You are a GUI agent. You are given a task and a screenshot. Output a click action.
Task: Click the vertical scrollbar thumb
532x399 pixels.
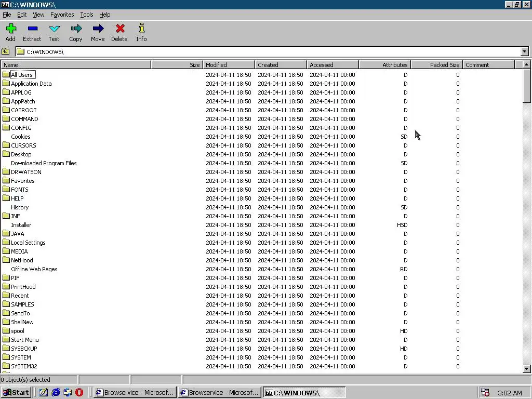[527, 86]
